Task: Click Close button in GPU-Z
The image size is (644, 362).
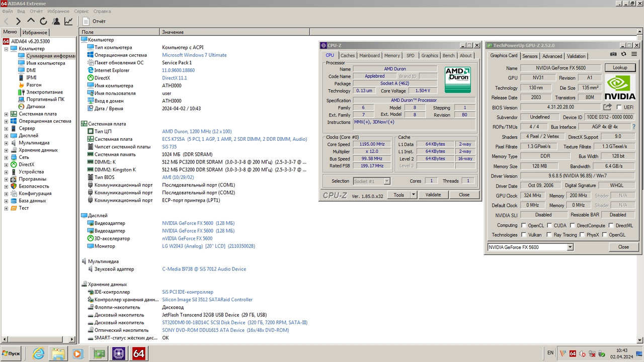Action: pyautogui.click(x=623, y=247)
